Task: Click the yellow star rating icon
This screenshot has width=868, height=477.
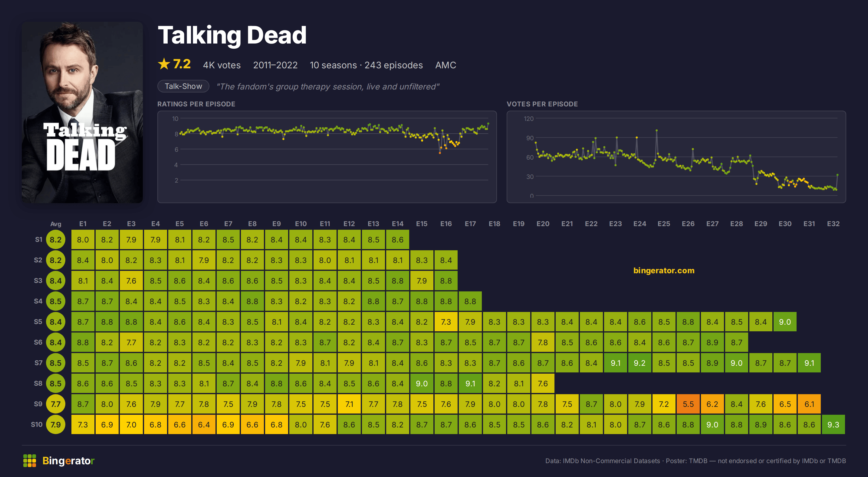Action: pyautogui.click(x=164, y=64)
